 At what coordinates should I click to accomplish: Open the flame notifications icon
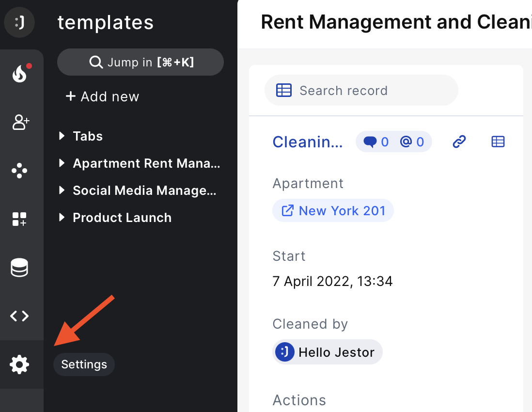[20, 73]
